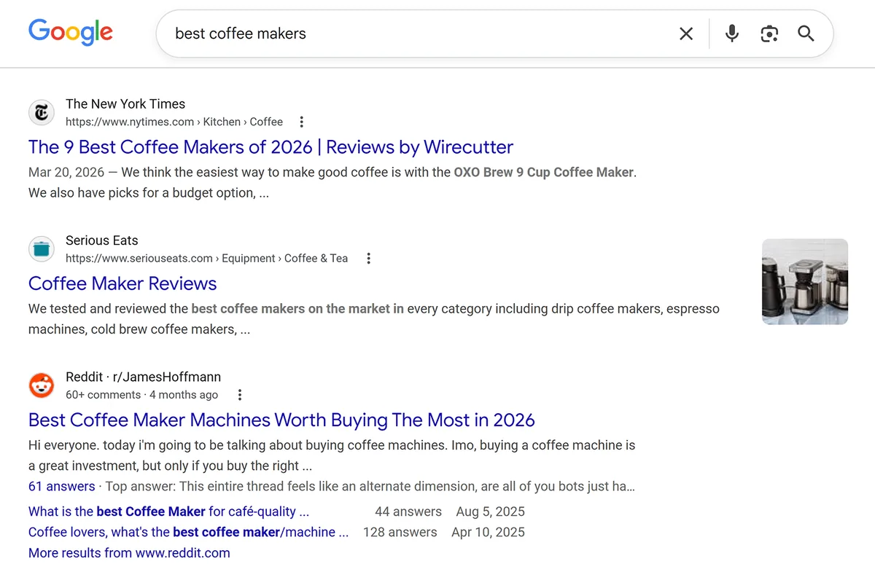Click the '44 answers' text

click(x=408, y=511)
